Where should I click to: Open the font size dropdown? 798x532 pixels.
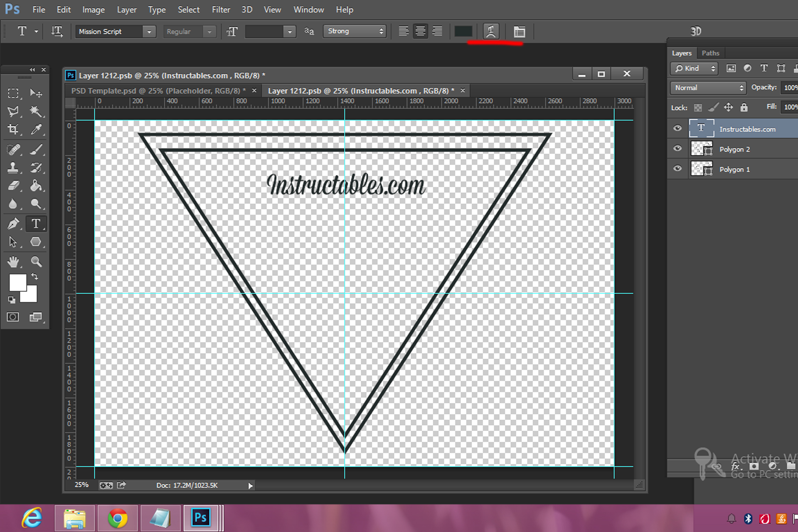point(290,32)
